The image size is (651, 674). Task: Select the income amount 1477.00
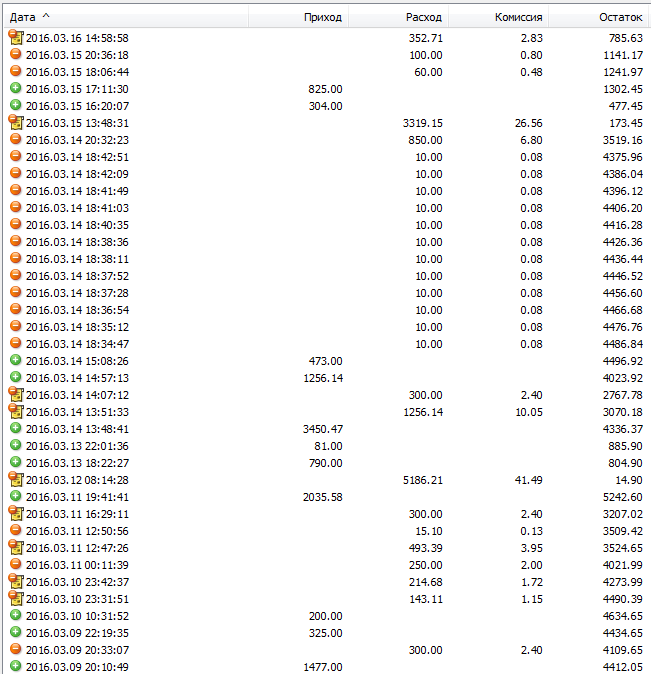click(322, 667)
